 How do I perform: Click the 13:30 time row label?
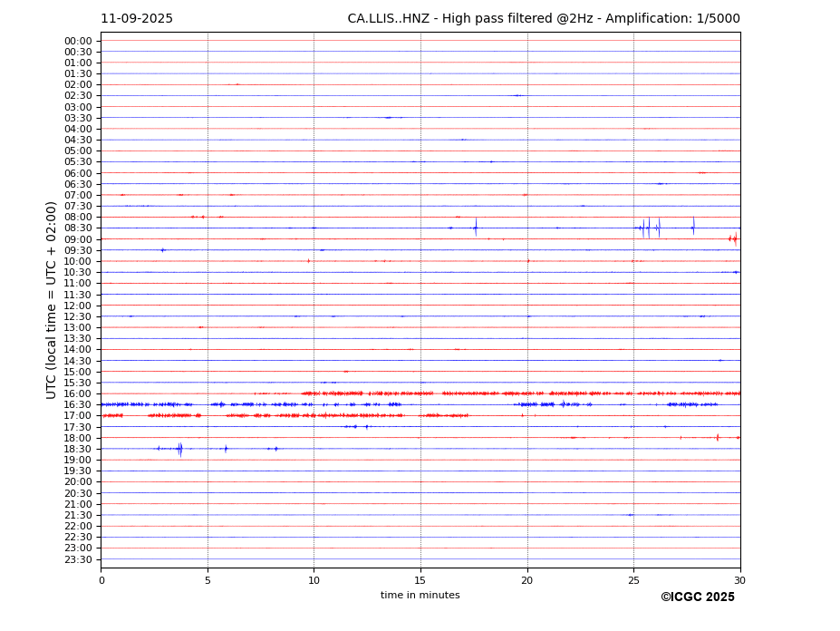78,339
